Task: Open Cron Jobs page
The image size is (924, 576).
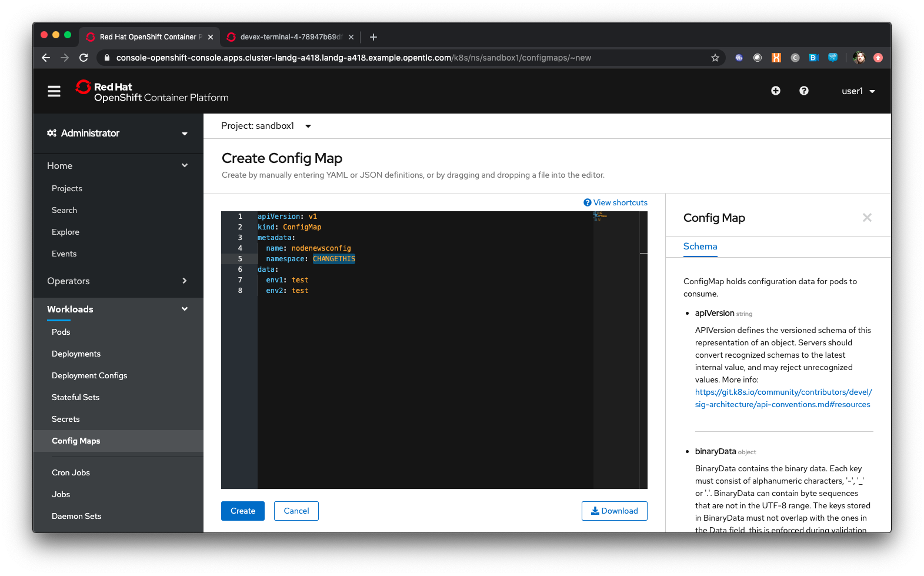Action: point(71,472)
